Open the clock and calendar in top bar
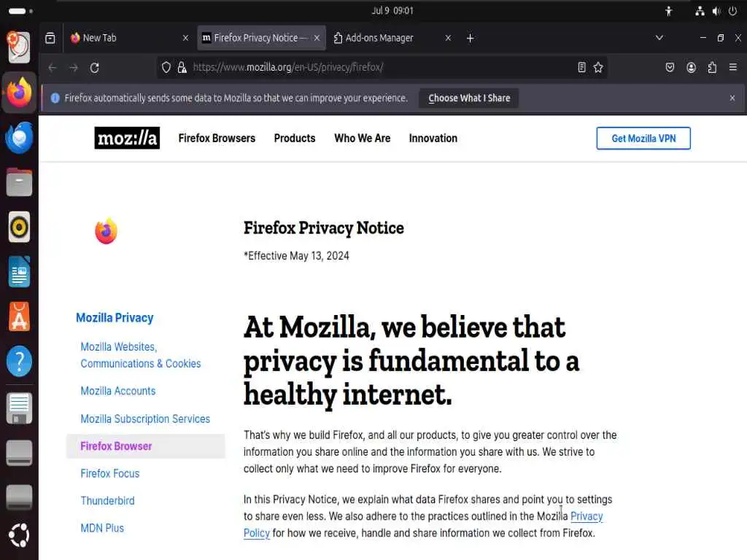 [x=392, y=10]
